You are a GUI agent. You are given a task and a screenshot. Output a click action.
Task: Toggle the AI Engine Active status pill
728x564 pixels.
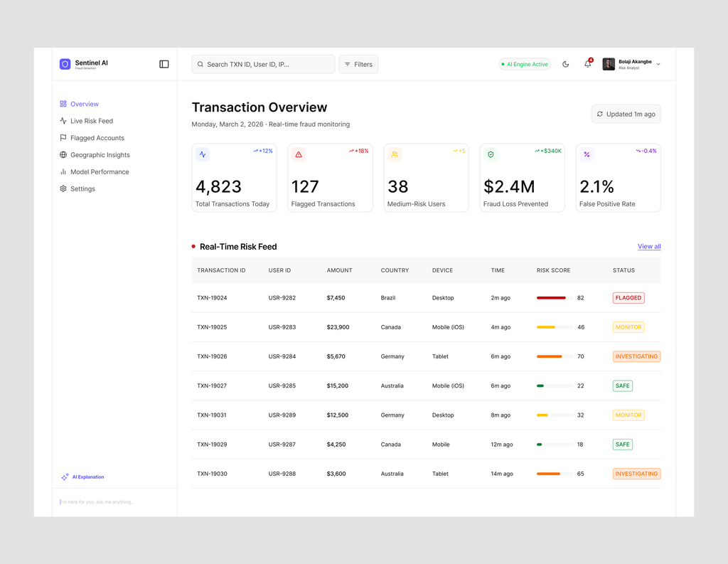pos(525,64)
